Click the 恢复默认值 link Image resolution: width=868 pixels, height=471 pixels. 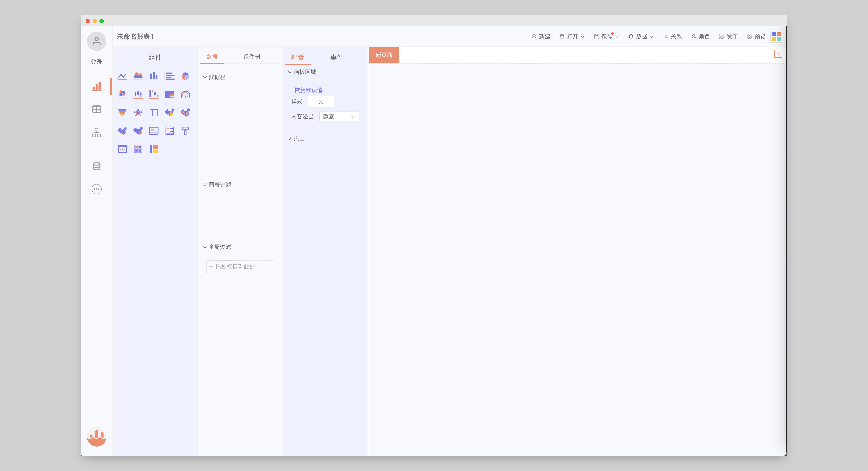click(x=308, y=90)
